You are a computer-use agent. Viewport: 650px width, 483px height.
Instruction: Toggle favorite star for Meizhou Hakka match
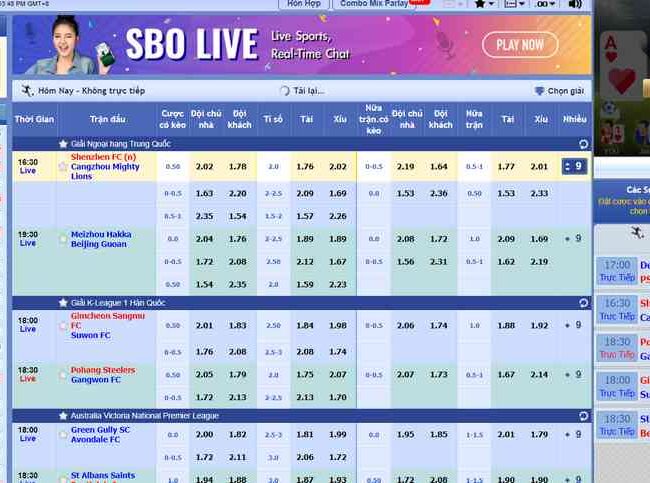[x=63, y=239]
